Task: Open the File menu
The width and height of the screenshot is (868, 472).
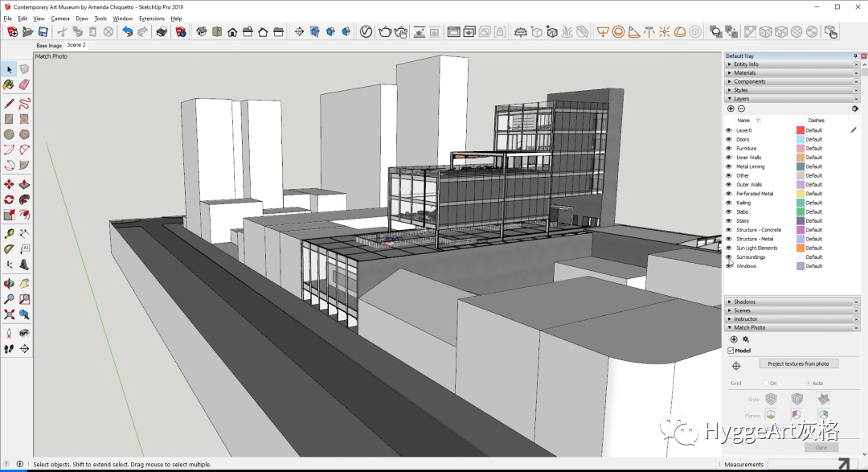Action: (8, 18)
